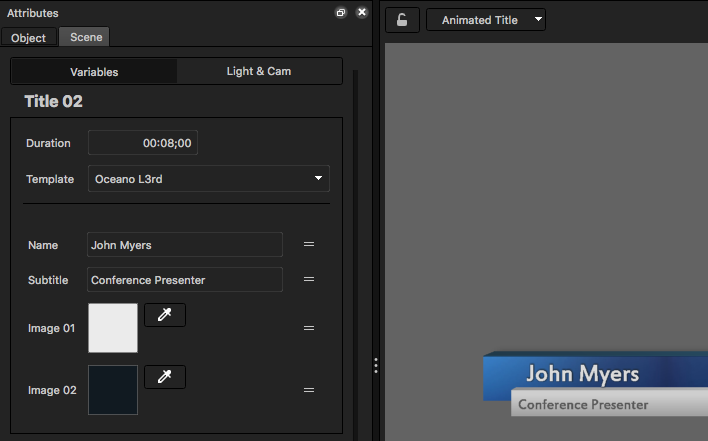
Task: Click the John Myers title in preview
Action: point(582,375)
